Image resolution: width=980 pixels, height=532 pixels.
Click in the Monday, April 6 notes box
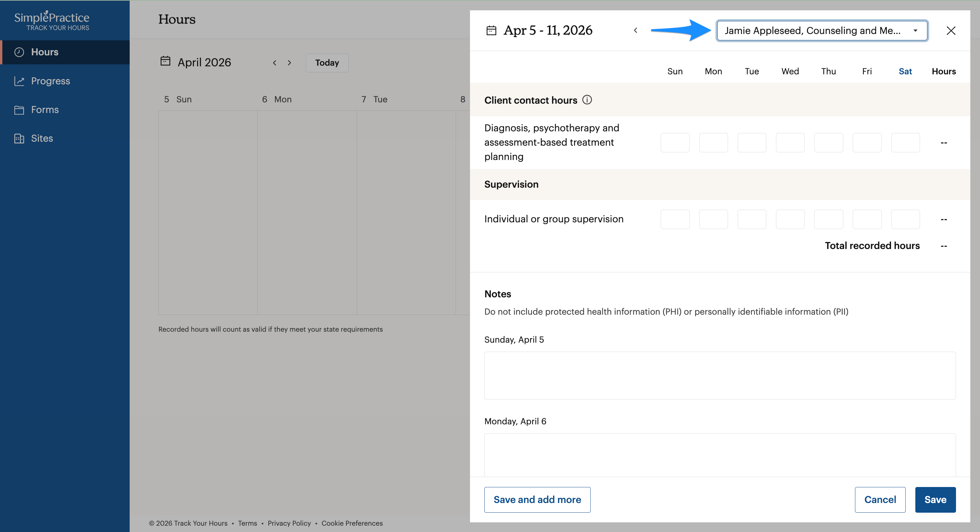tap(720, 455)
